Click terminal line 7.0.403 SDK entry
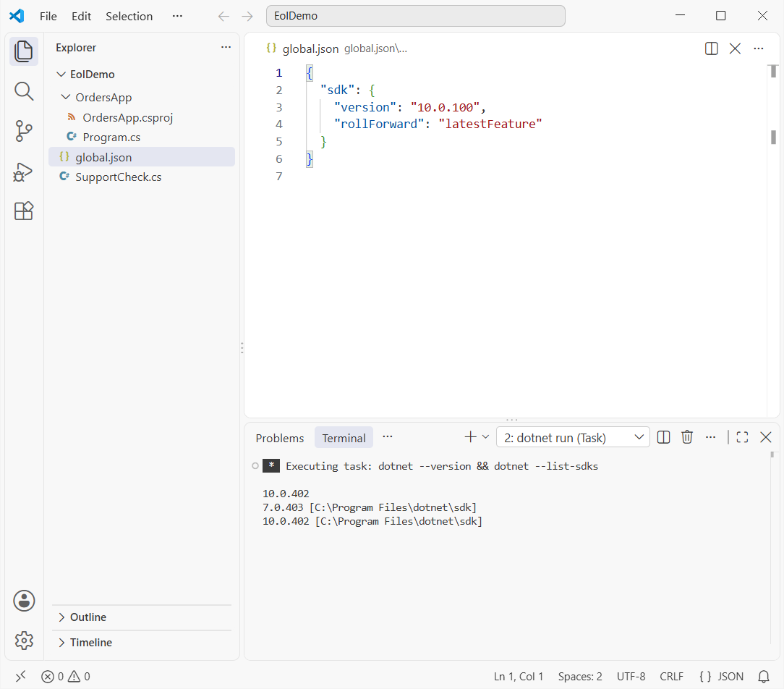The width and height of the screenshot is (784, 689). click(370, 507)
